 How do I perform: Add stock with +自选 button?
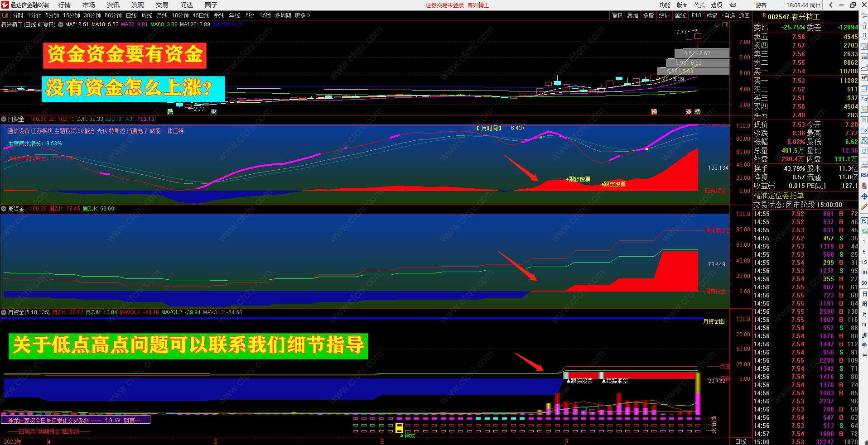click(728, 15)
